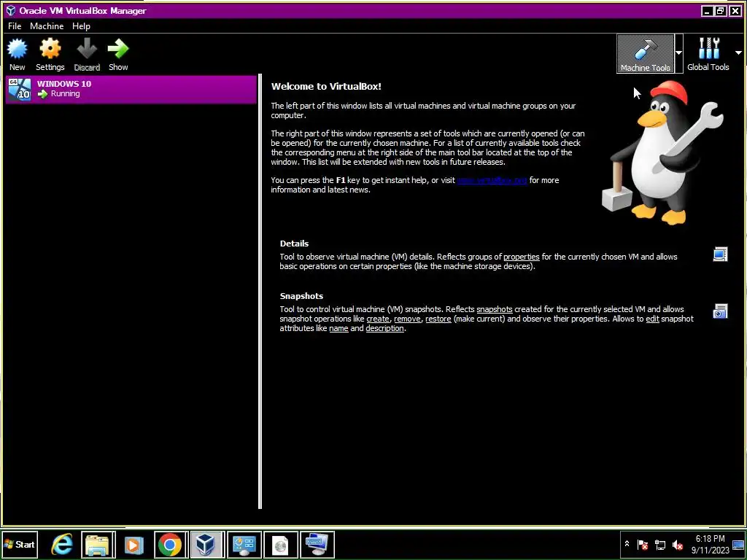Click the splitter handle between VM list and tools

(x=260, y=292)
